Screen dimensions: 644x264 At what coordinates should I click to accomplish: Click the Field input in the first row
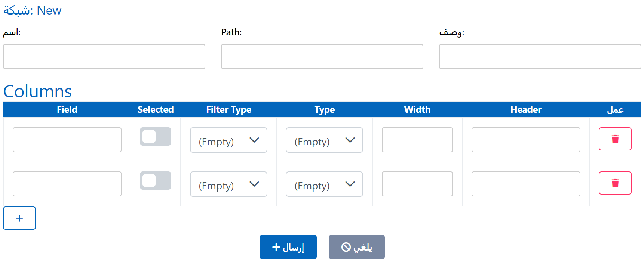point(67,140)
